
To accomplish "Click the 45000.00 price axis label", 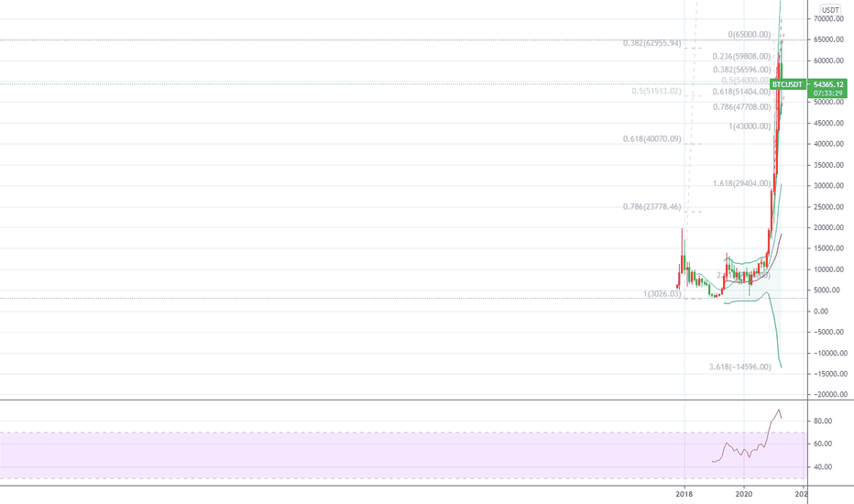I will pos(829,123).
